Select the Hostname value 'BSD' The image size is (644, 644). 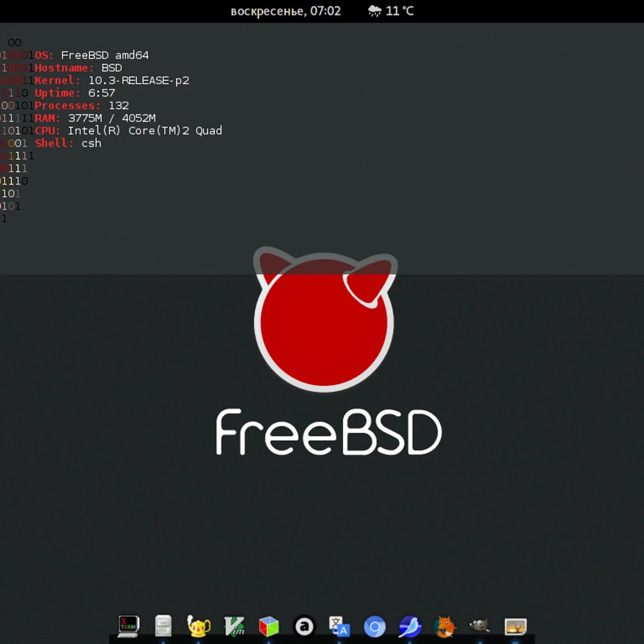111,68
